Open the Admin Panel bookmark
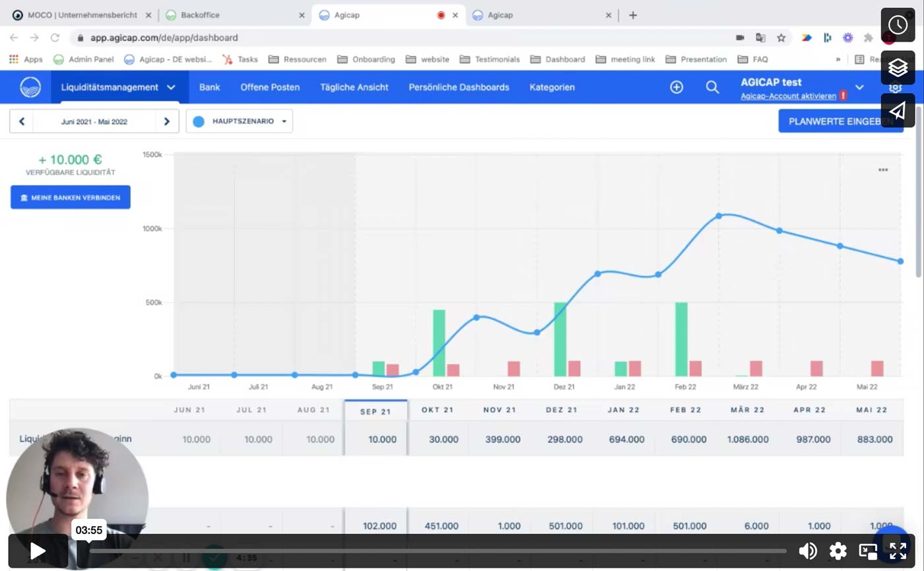The height and width of the screenshot is (571, 924). pos(84,59)
